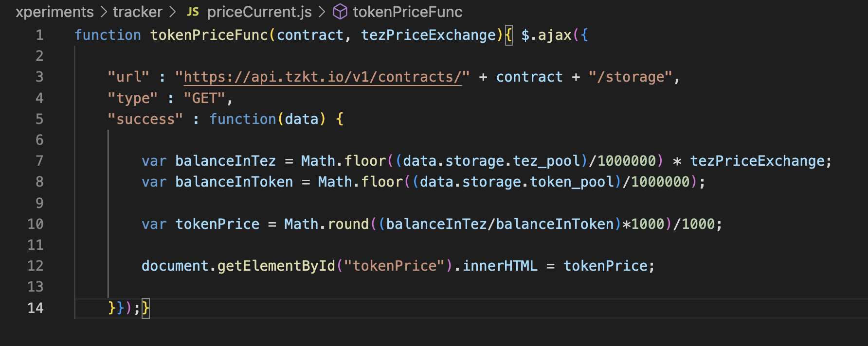The image size is (868, 346).
Task: Click the tokenPriceFunc cube symbol icon
Action: pyautogui.click(x=340, y=12)
